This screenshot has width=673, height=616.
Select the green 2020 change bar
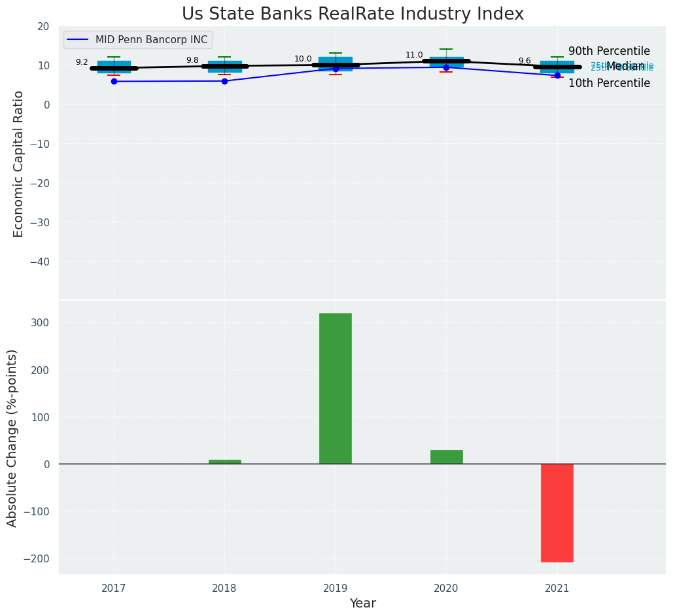coord(446,456)
